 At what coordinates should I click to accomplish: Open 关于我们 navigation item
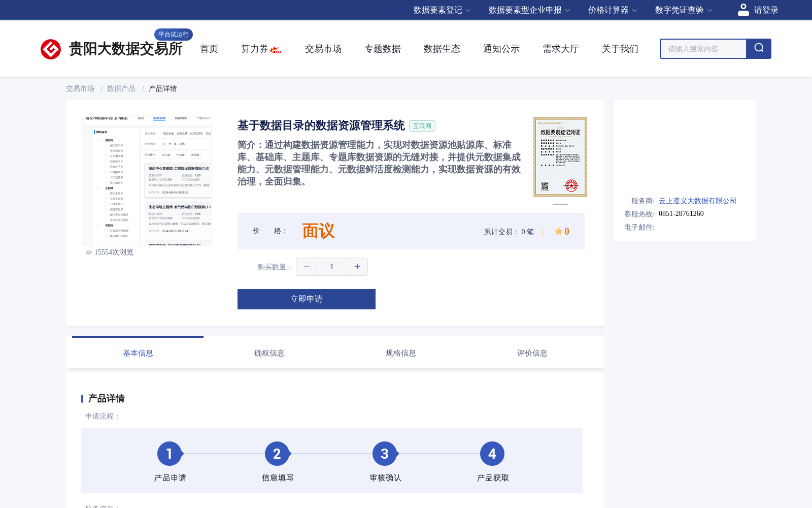(620, 49)
